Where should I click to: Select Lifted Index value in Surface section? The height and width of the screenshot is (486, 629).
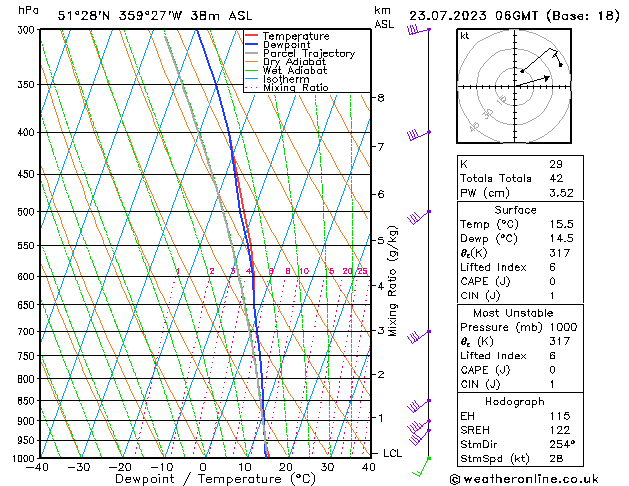pyautogui.click(x=552, y=267)
